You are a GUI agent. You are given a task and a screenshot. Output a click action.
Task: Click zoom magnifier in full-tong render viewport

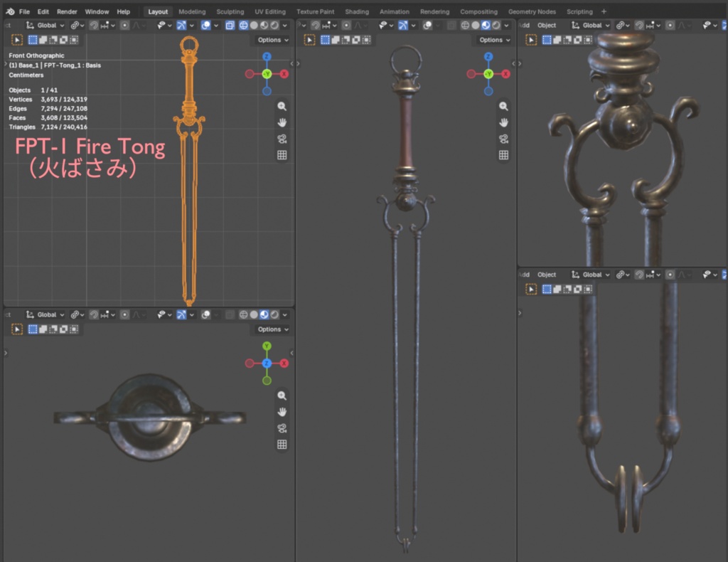click(503, 107)
